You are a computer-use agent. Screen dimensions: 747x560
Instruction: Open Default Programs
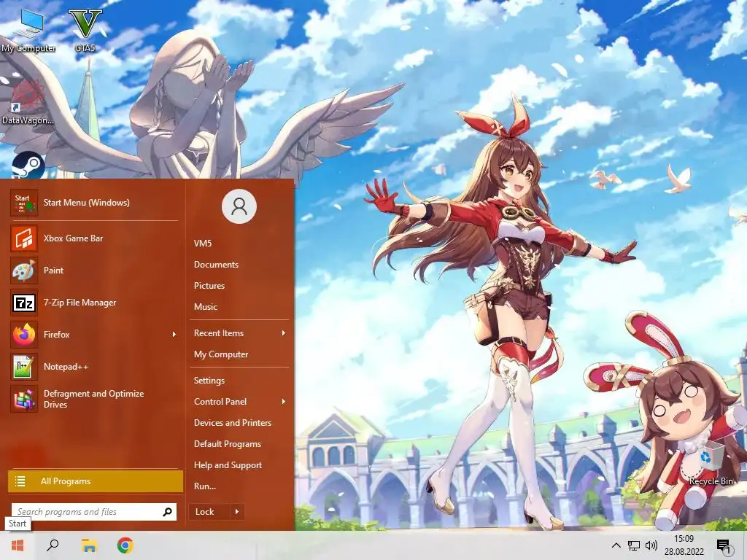pos(228,444)
